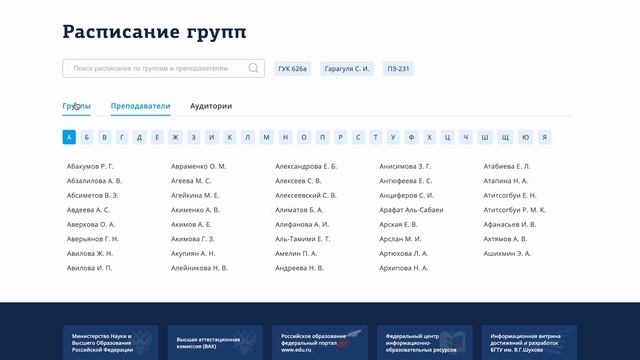640x360 pixels.
Task: Switch to the Преподаватели tab
Action: coord(140,106)
